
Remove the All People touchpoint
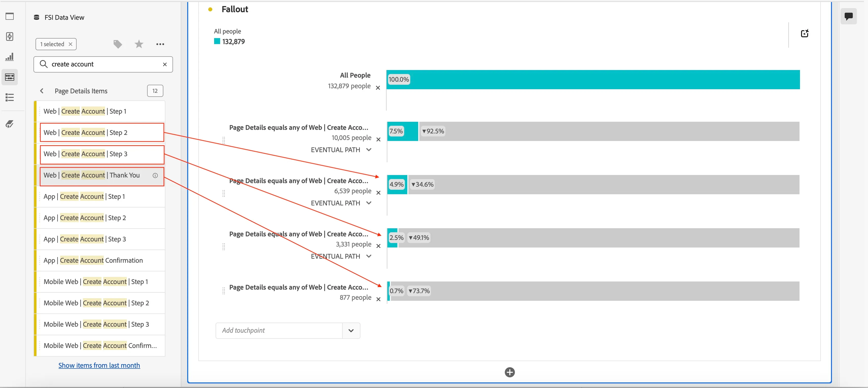coord(378,87)
